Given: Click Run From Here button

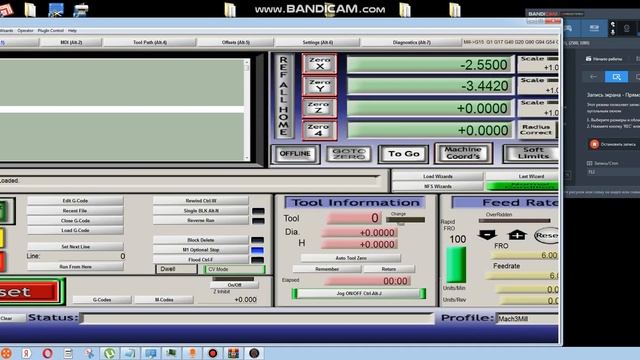Looking at the screenshot, I should [x=75, y=267].
